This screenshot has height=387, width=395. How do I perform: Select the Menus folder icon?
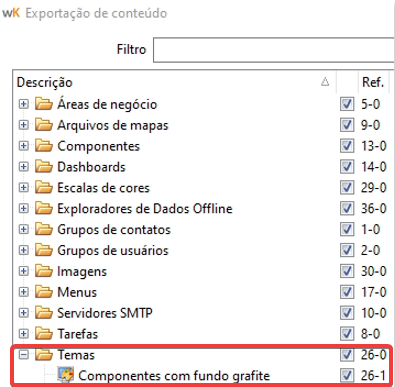click(44, 292)
